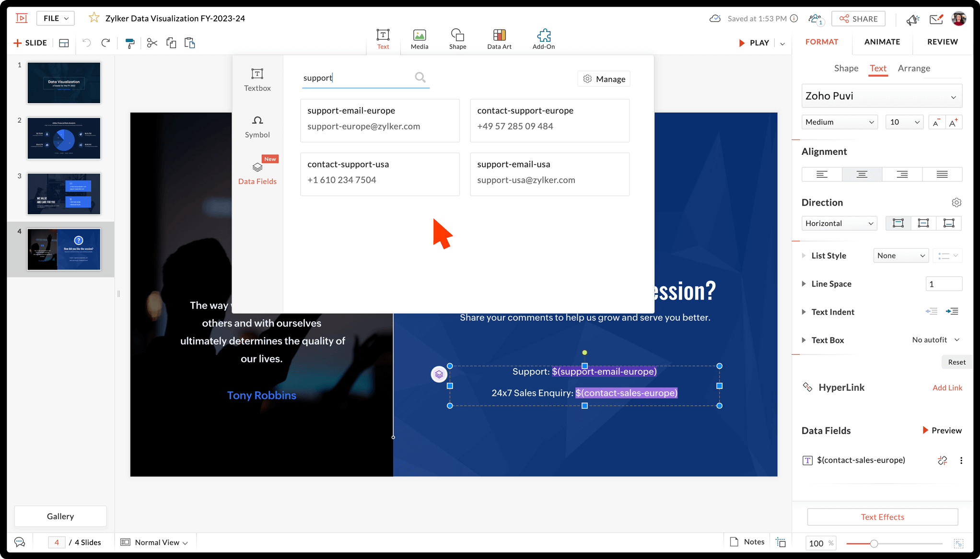Click the Add Link hyperlink
The image size is (980, 559).
click(947, 387)
